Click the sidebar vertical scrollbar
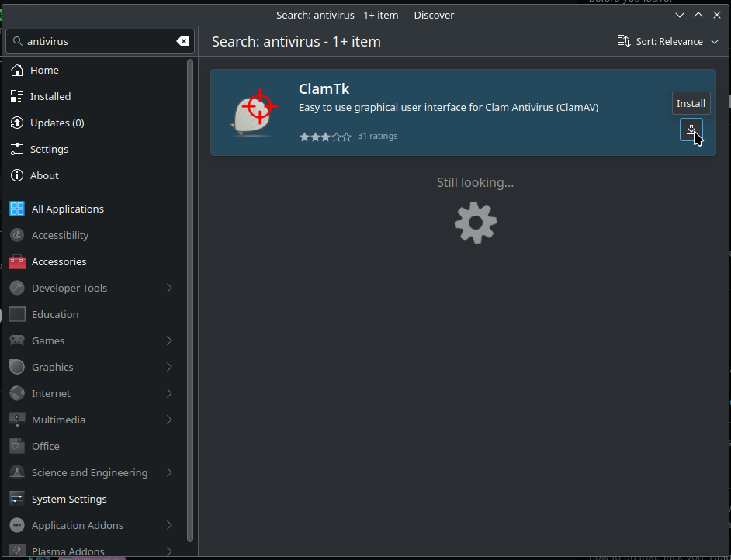 click(x=190, y=300)
